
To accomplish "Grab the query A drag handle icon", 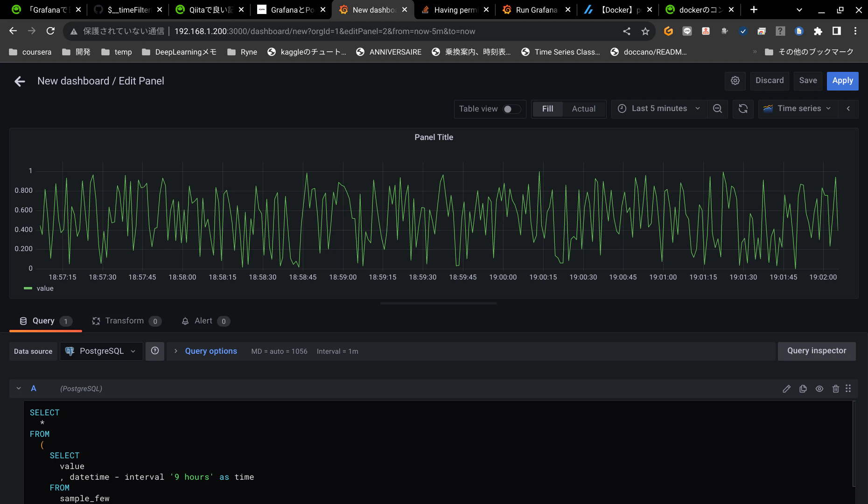I will [x=848, y=388].
